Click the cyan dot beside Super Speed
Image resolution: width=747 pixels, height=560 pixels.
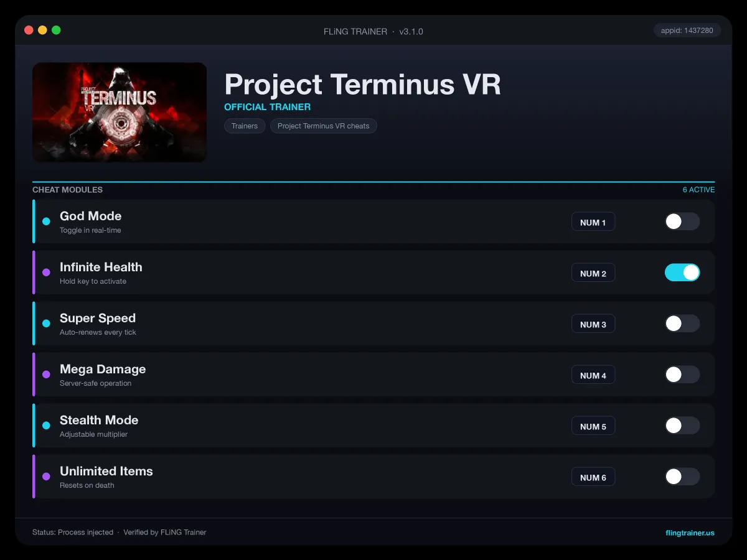coord(46,324)
